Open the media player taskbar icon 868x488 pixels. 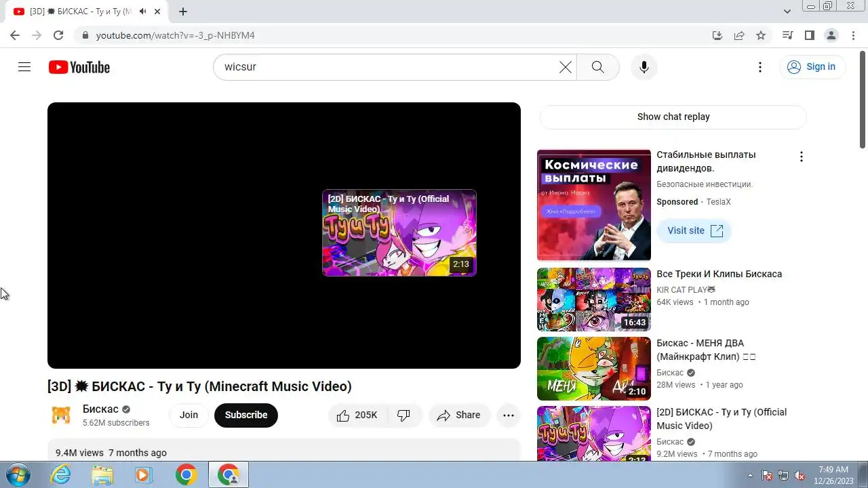click(142, 474)
